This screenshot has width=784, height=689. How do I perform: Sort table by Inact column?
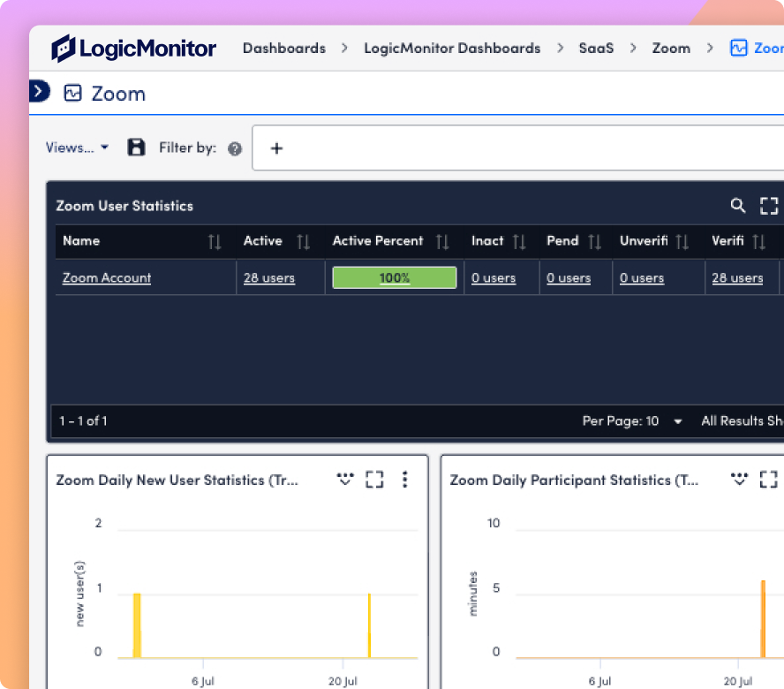(x=519, y=242)
